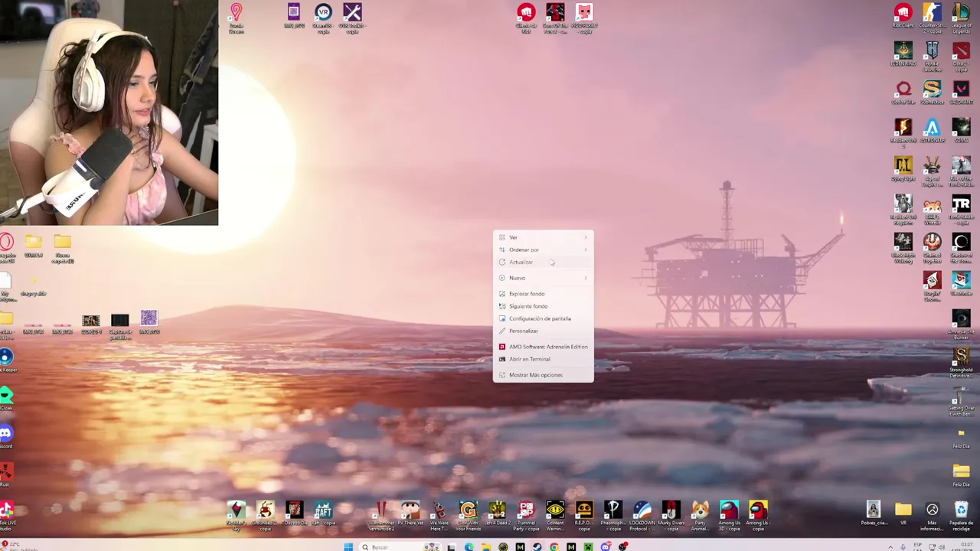Select the Hytale Launcher icon
This screenshot has width=980, height=551.
pos(932,56)
